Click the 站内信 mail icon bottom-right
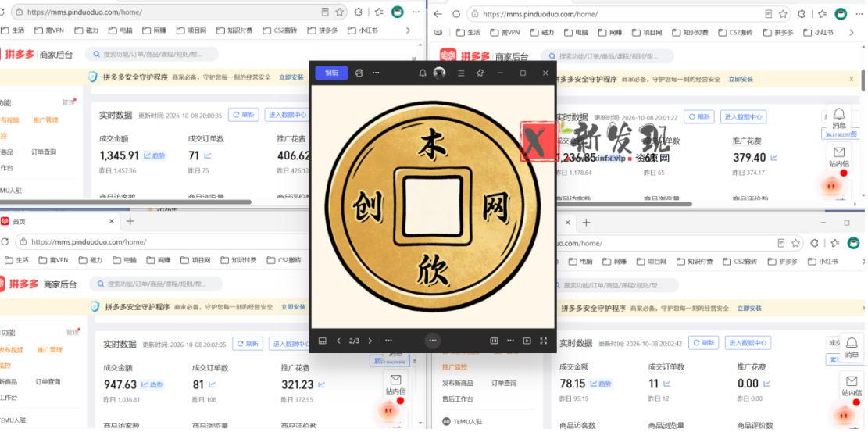Viewport: 868px width, 432px height. 852,385
